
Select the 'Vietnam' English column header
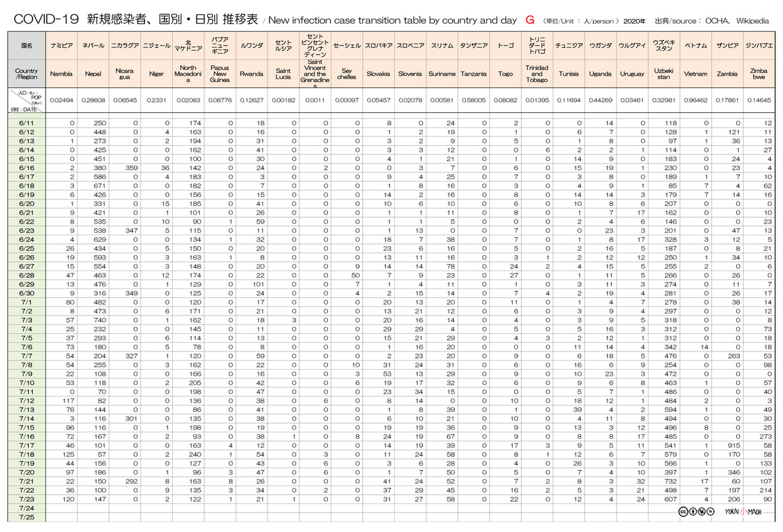[695, 74]
